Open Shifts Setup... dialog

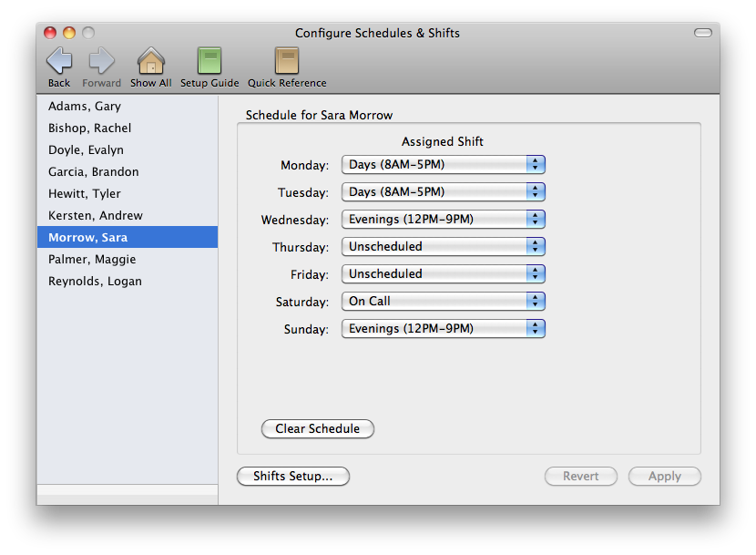293,476
